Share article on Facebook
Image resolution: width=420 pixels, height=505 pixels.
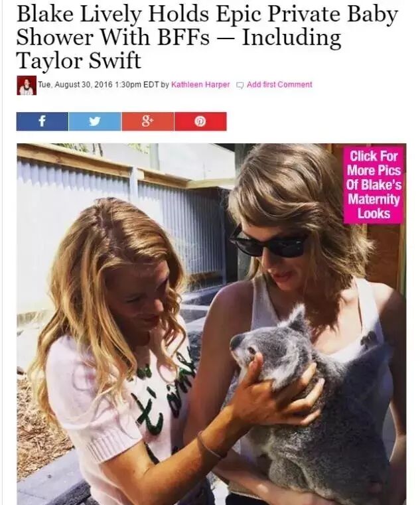click(42, 121)
